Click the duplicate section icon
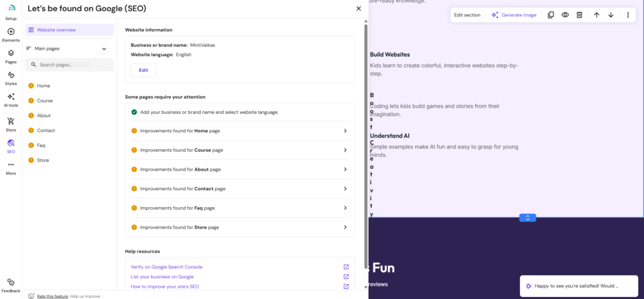The width and height of the screenshot is (644, 299). click(x=551, y=15)
